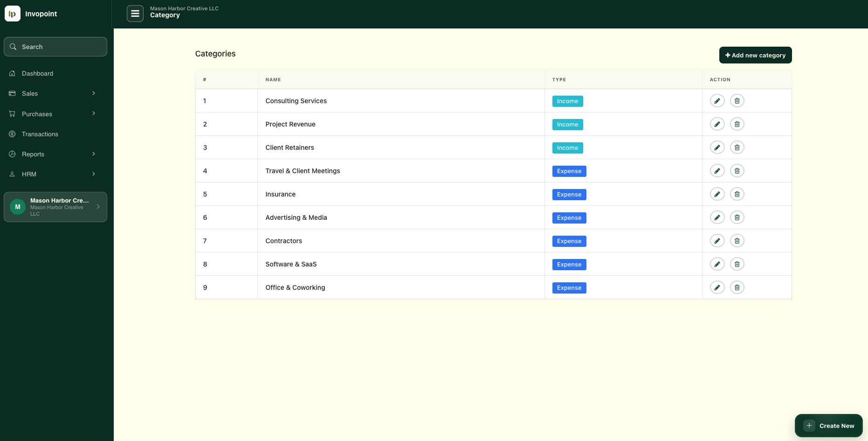Select the Income badge for Consulting Services
The height and width of the screenshot is (441, 868).
[567, 101]
